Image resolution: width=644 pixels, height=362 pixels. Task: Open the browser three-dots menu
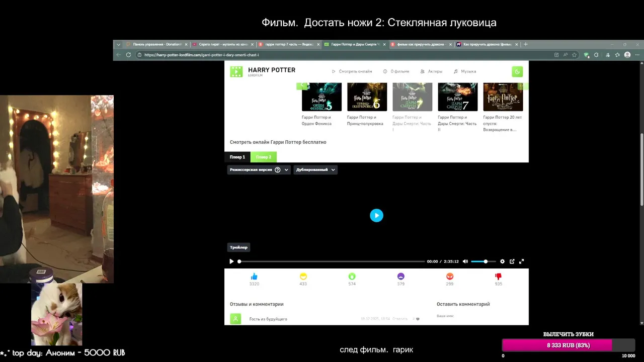pos(636,55)
